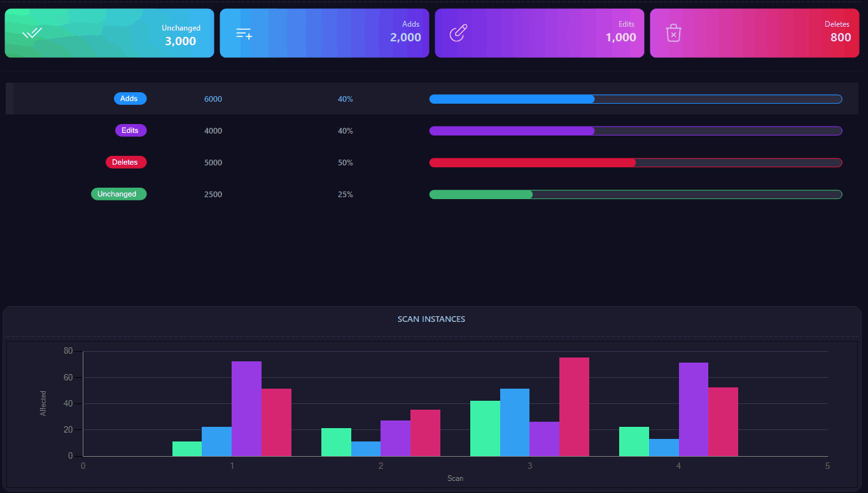Select the purple Edits badge
The image size is (868, 493).
point(130,130)
